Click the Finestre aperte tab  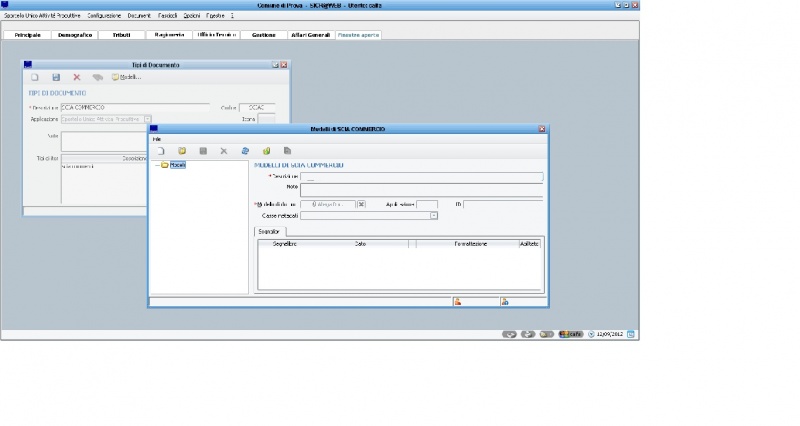click(358, 34)
